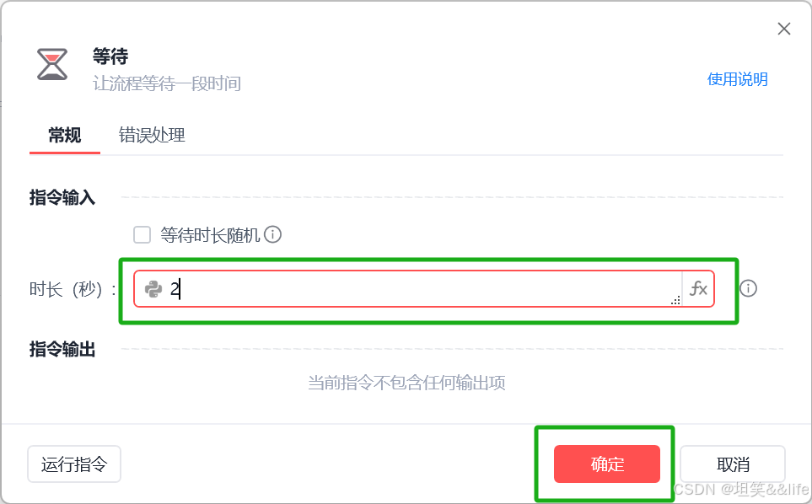Click the 等待 dialog title
The height and width of the screenshot is (504, 812).
click(110, 56)
